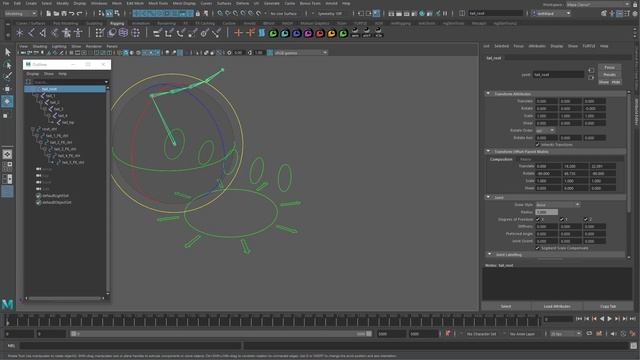Open the Create menu
The height and width of the screenshot is (360, 640).
(x=31, y=3)
